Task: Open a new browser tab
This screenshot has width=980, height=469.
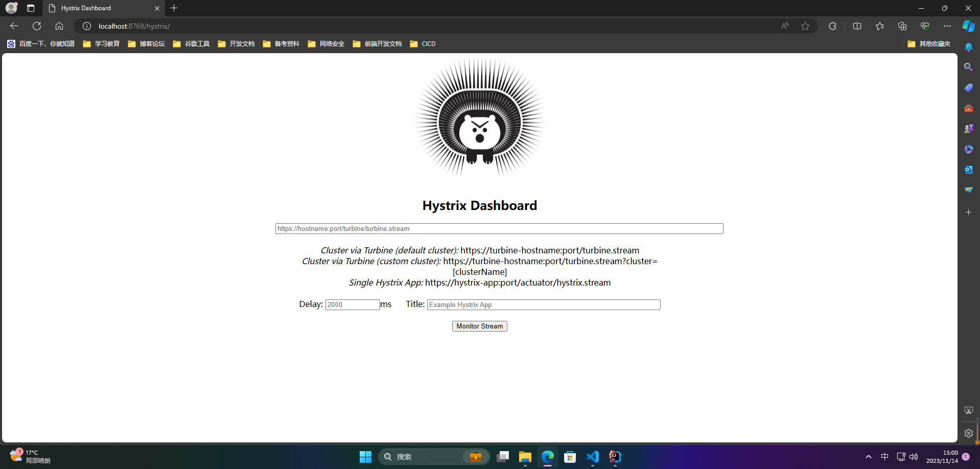Action: (x=174, y=8)
